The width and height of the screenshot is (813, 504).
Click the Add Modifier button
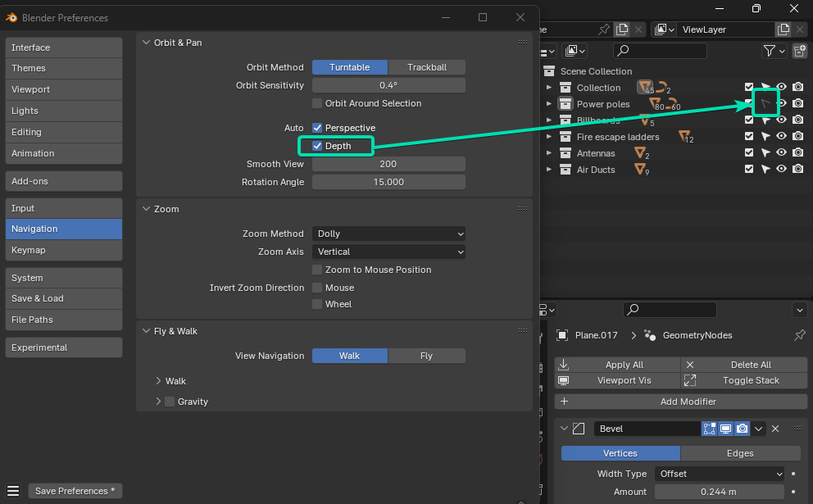point(681,402)
